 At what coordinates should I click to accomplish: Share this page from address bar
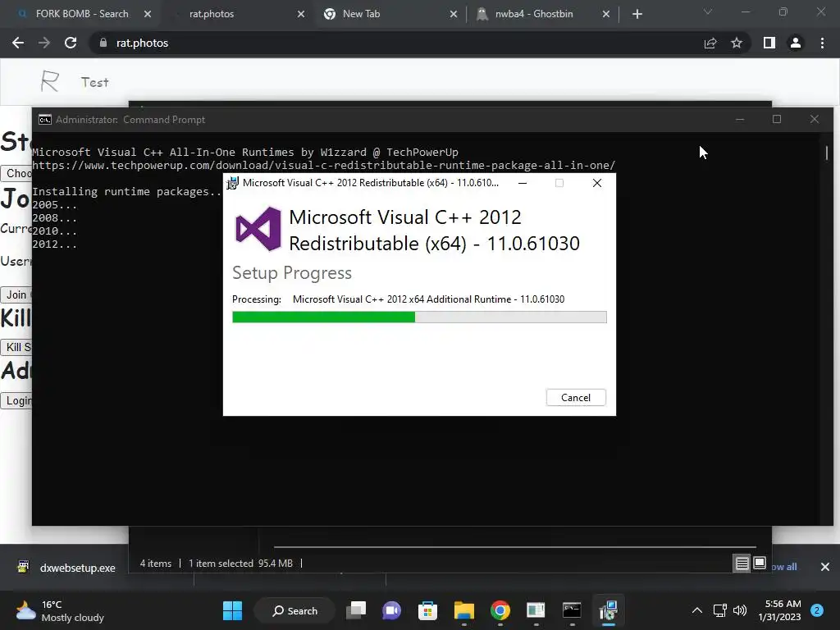click(710, 43)
